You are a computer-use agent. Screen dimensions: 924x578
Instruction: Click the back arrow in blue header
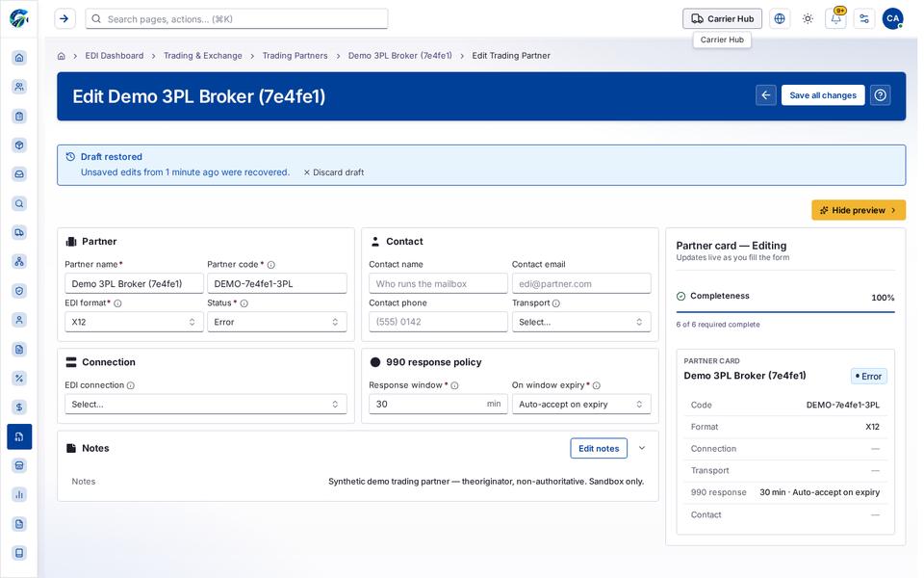766,95
